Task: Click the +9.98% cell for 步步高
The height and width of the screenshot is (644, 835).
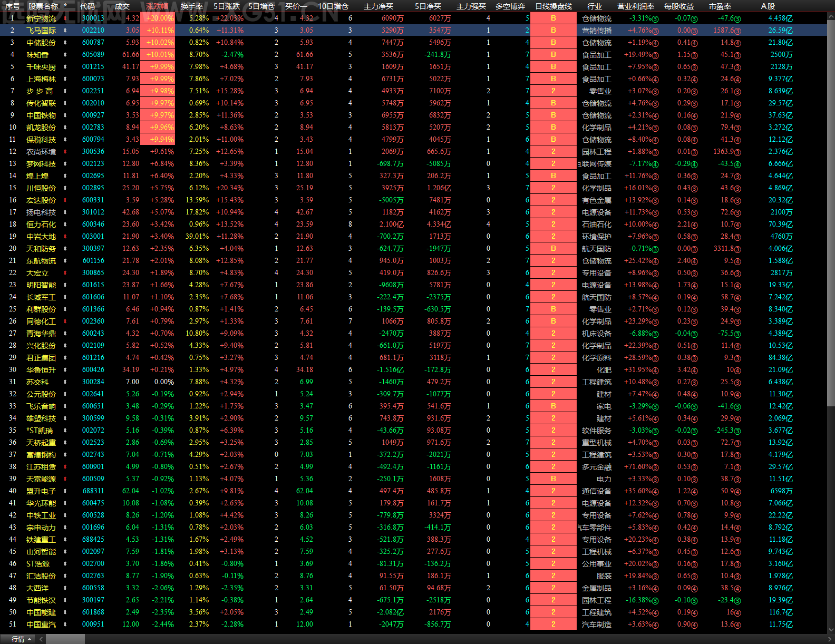Action: 158,91
